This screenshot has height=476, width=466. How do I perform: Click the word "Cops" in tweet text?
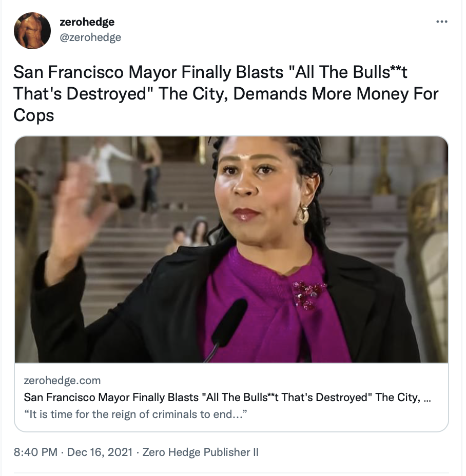point(34,115)
